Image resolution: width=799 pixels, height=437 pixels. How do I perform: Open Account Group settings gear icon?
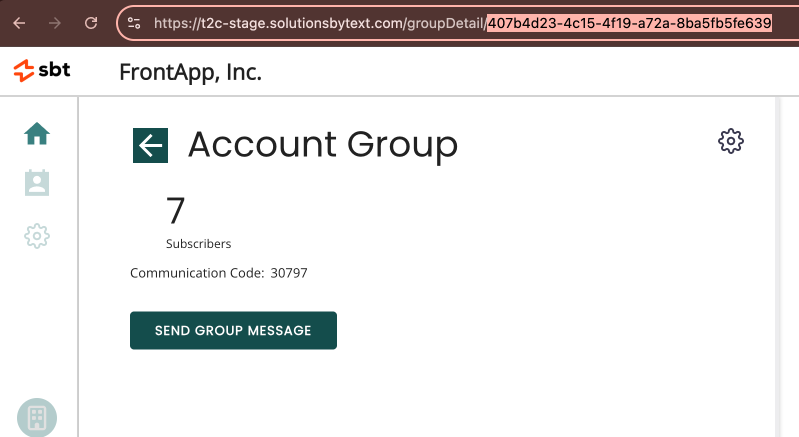pos(731,141)
